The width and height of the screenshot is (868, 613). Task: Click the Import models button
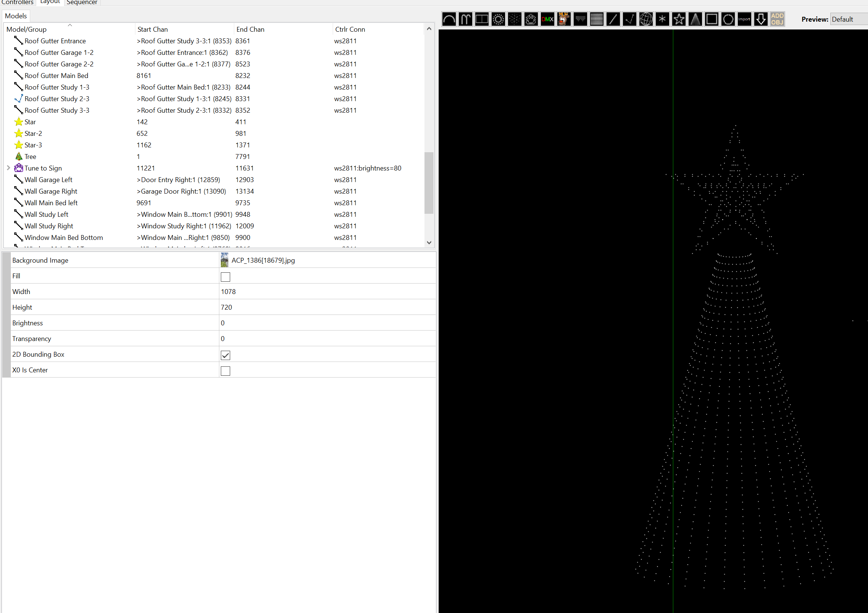[x=745, y=19]
